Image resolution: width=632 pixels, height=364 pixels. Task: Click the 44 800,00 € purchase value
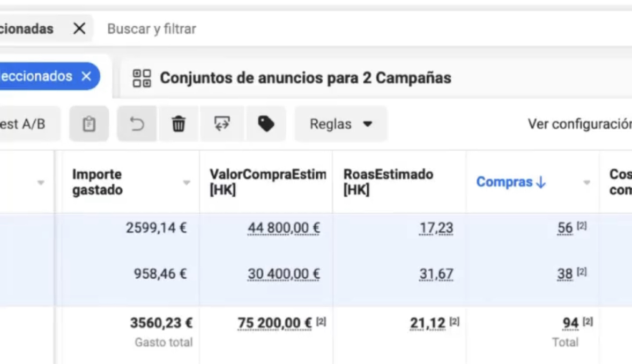point(284,228)
